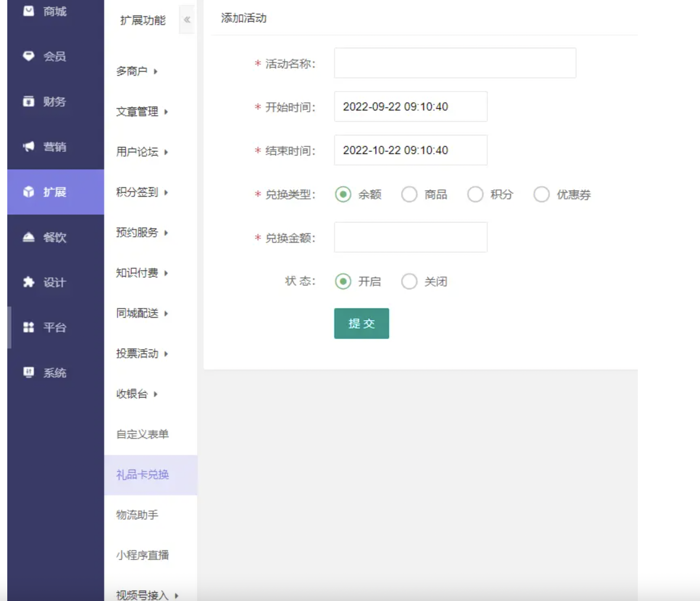700x601 pixels.
Task: Click the 扩展功能 heading text
Action: tap(143, 20)
